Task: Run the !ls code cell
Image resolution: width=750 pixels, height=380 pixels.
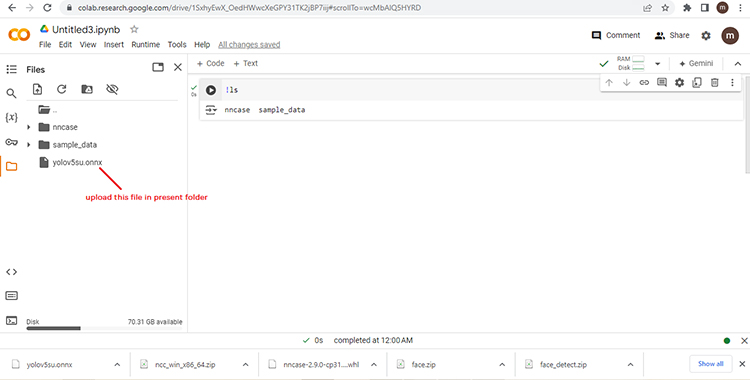Action: [210, 90]
